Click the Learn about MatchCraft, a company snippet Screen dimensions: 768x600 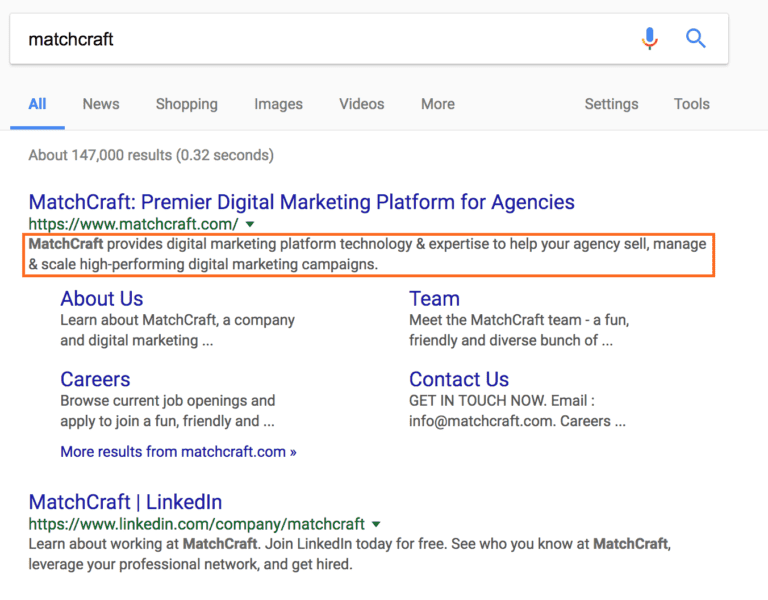(177, 330)
